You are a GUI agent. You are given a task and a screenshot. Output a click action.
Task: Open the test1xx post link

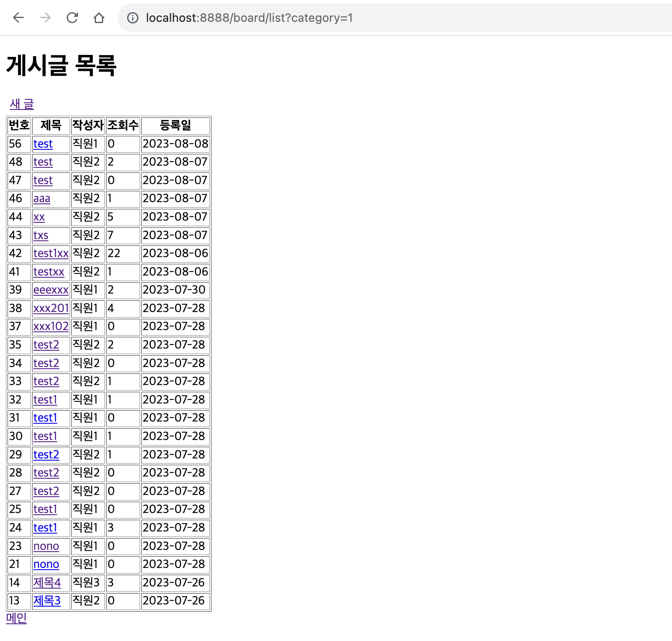[51, 253]
